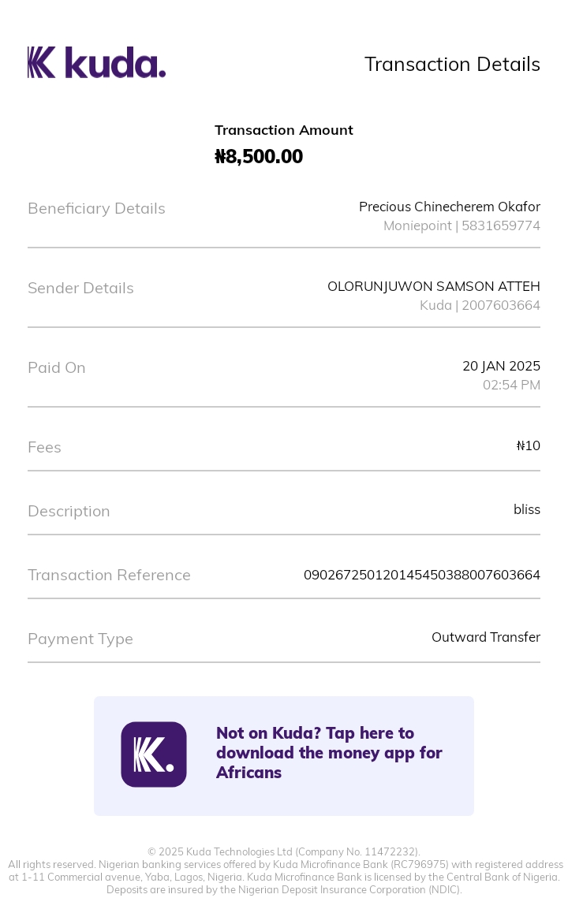Click the Transaction Details heading
The width and height of the screenshot is (568, 924).
pos(452,65)
